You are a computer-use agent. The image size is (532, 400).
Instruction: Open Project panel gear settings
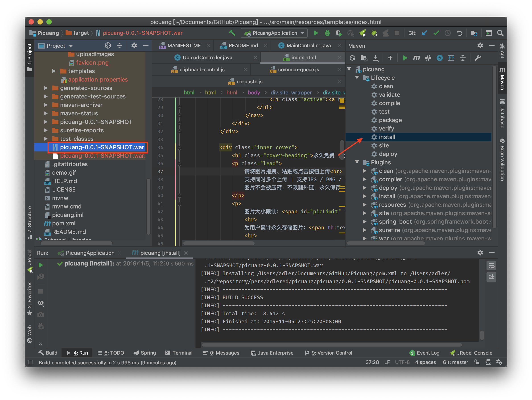click(134, 45)
